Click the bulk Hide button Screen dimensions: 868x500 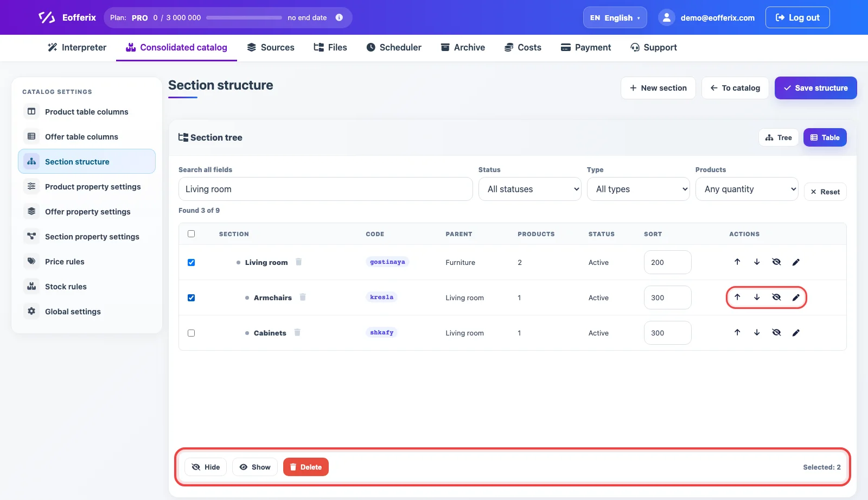coord(206,467)
